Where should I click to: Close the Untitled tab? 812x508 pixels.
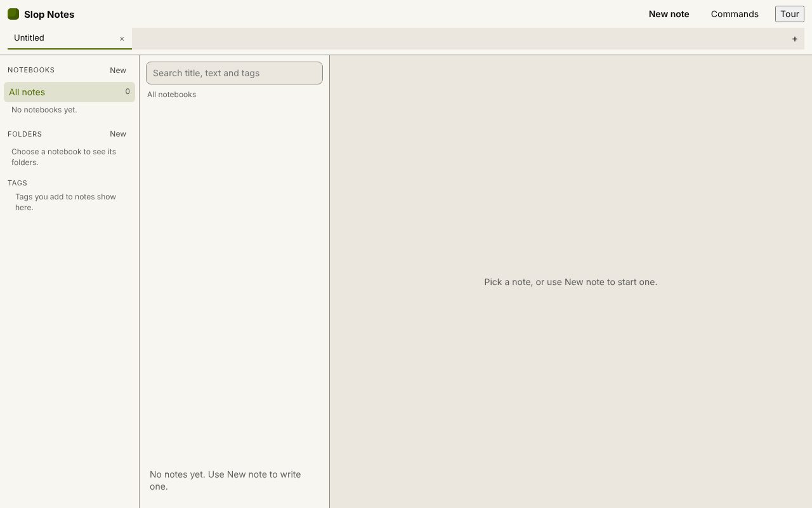point(122,39)
